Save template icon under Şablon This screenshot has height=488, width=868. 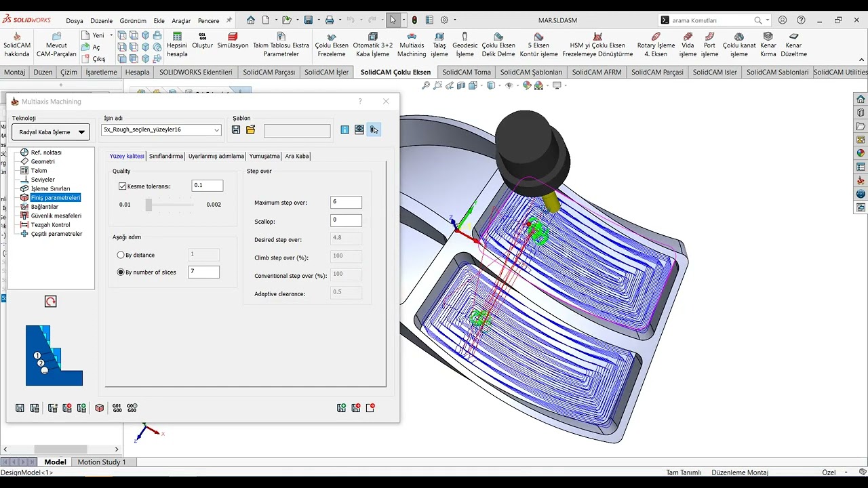(236, 129)
